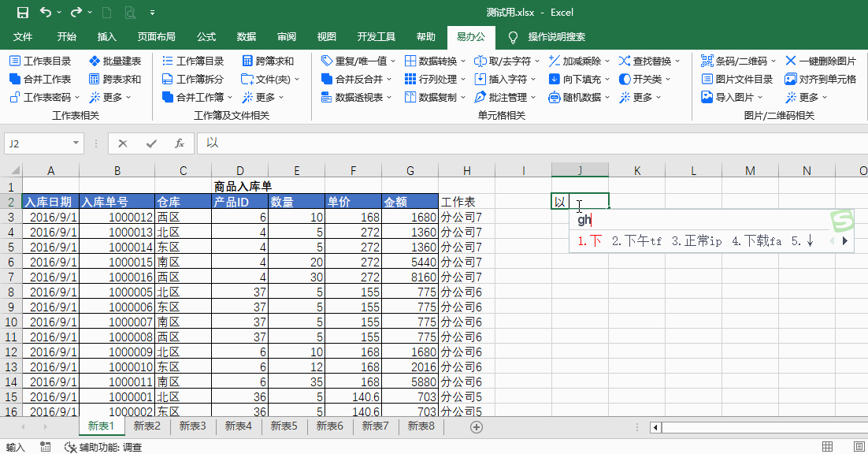Confirm the formula bar entry
The width and height of the screenshot is (868, 454).
click(x=151, y=144)
